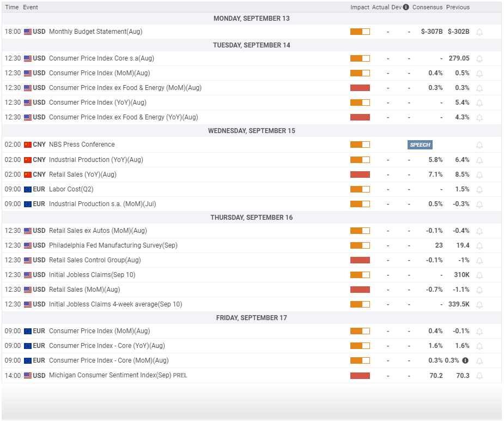Open Monthly Budget Statement(Aug) event
This screenshot has width=504, height=421.
[95, 32]
